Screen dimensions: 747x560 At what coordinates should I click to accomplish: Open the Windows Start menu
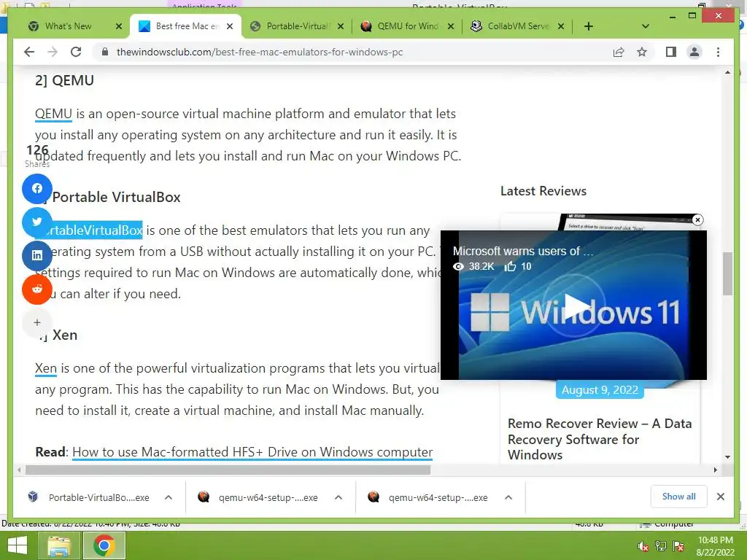18,545
